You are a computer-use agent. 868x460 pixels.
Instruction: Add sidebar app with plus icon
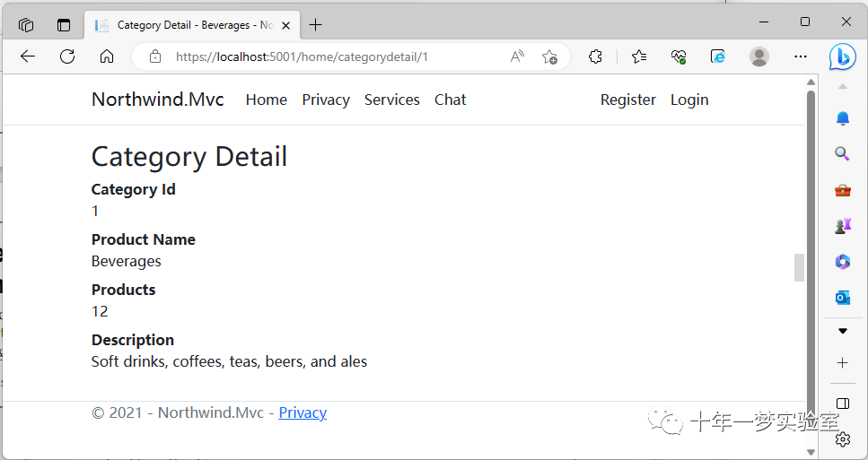[843, 362]
